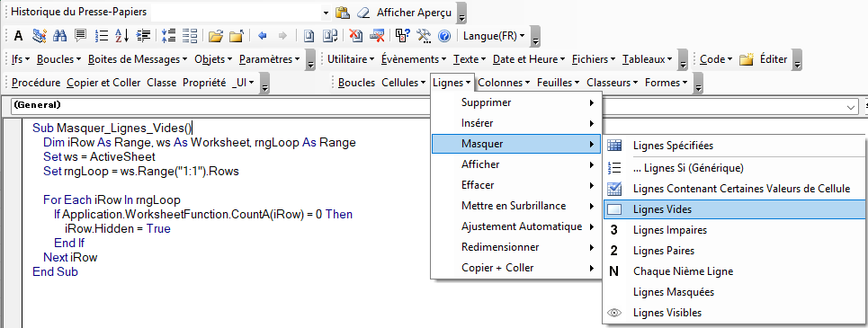Open the Historique du Presse-Papiers dropdown
The image size is (868, 328).
tap(326, 13)
